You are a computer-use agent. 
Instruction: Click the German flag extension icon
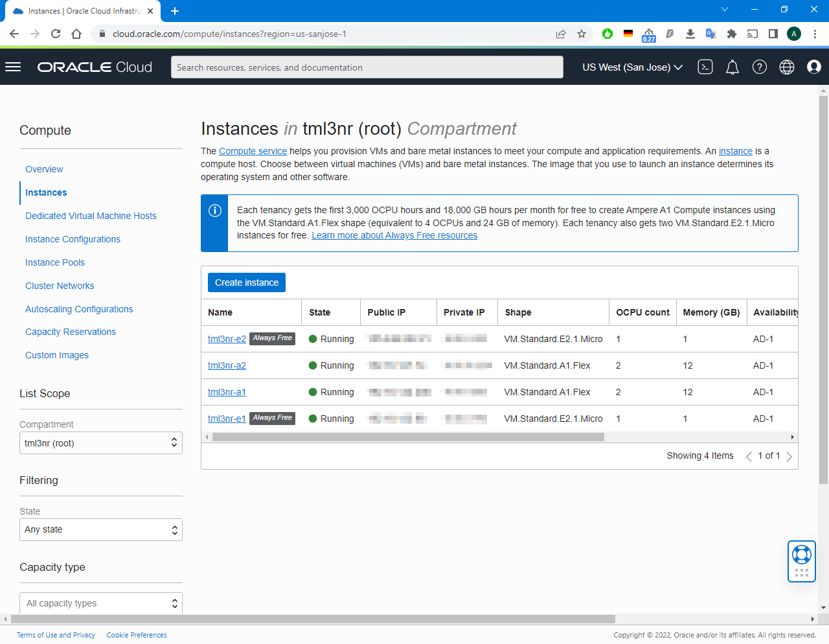(x=628, y=34)
